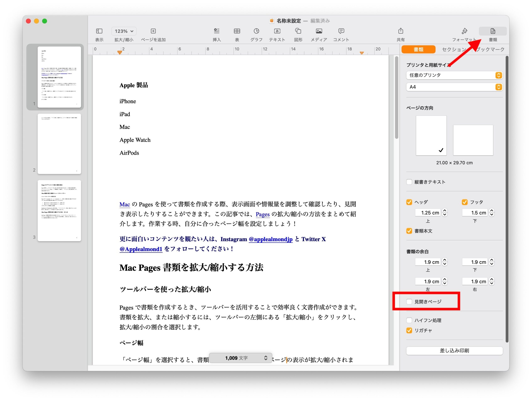
Task: Click the document vertical scrollbar
Action: tap(396, 97)
